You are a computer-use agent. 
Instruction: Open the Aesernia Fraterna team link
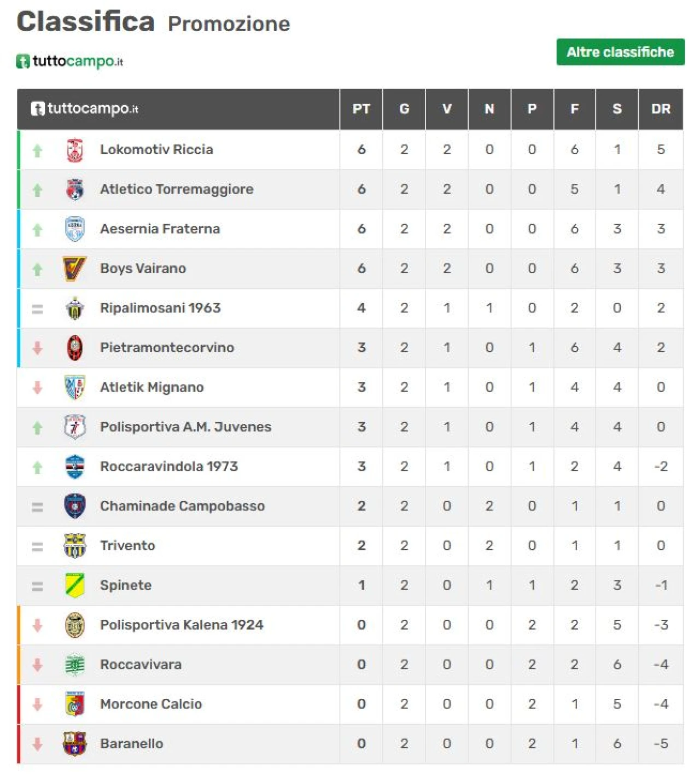[x=160, y=229]
